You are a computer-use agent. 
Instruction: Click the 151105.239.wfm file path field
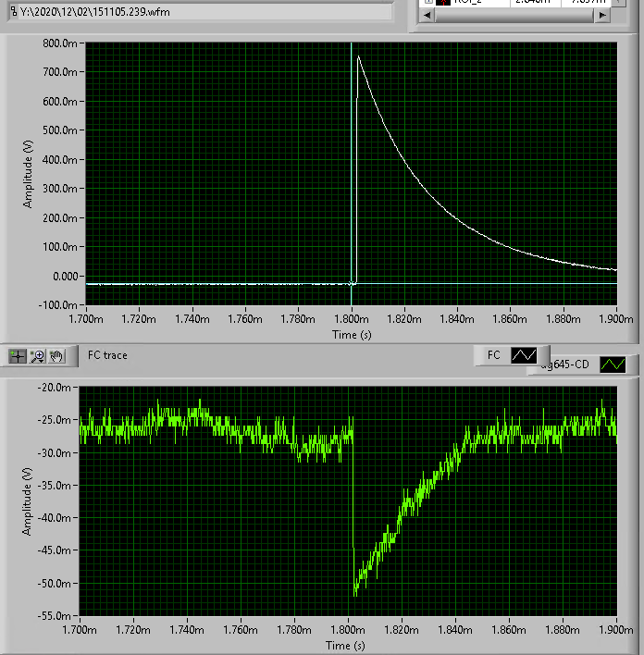pyautogui.click(x=200, y=12)
